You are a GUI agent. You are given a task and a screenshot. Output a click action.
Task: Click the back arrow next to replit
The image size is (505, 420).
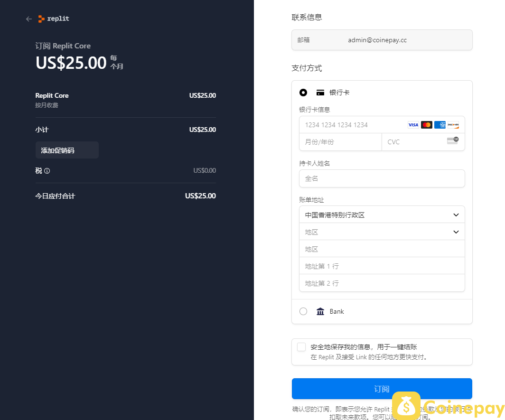click(x=29, y=19)
